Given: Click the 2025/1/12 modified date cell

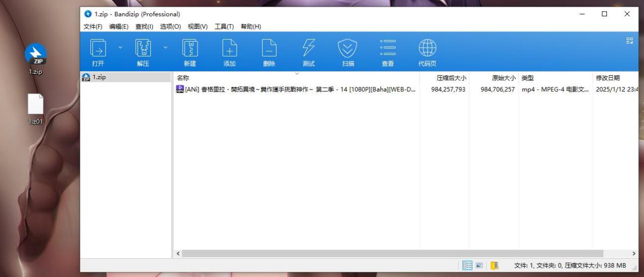Looking at the screenshot, I should click(617, 89).
